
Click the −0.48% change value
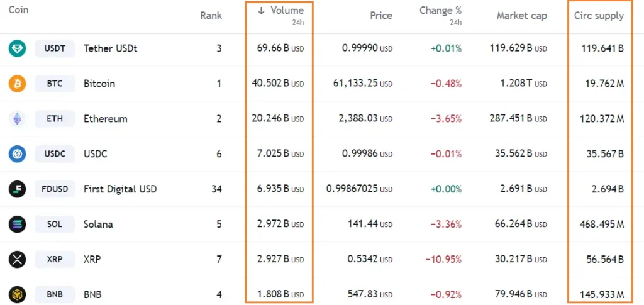point(446,84)
